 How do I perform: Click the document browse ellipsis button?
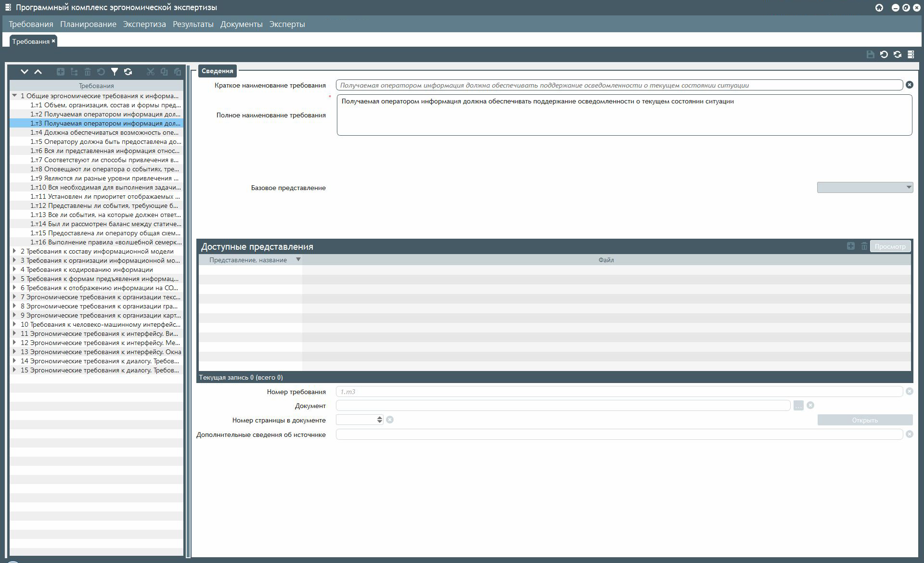(x=798, y=406)
